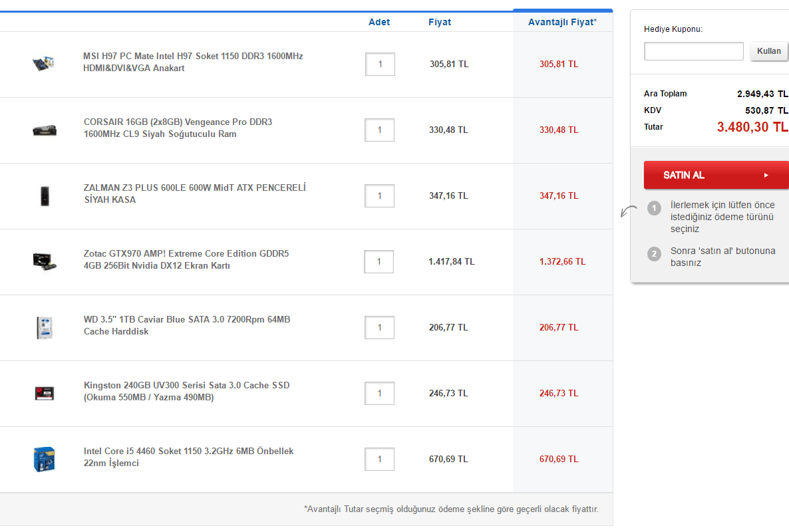Image resolution: width=789 pixels, height=532 pixels.
Task: Select the Zotac GTX970 graphics card image
Action: tap(44, 261)
